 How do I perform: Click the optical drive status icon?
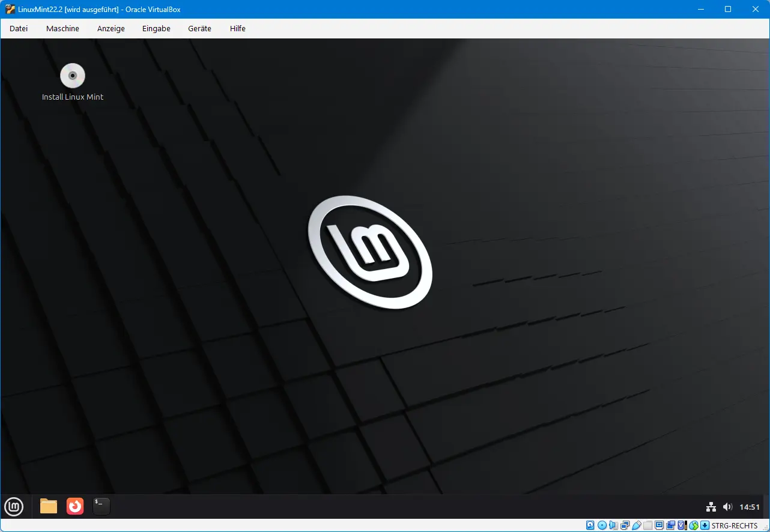click(x=602, y=525)
